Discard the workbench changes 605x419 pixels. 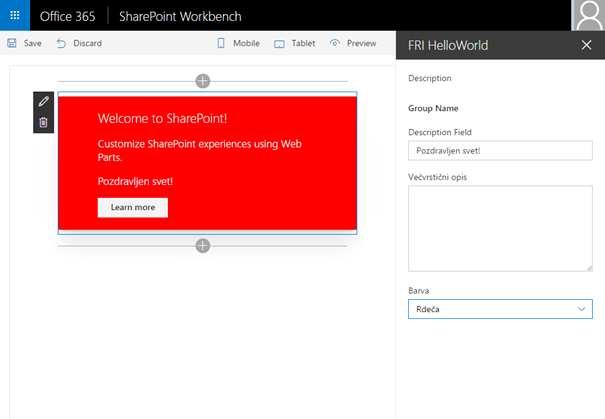79,44
